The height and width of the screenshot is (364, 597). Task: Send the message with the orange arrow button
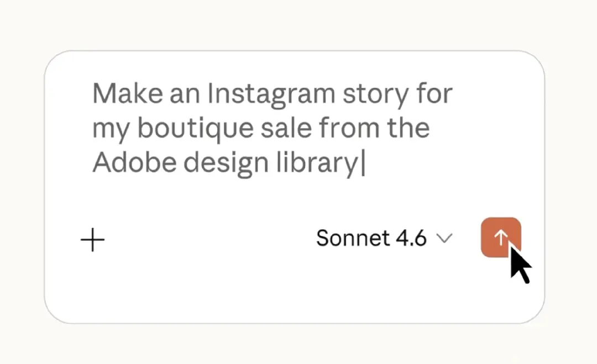500,238
